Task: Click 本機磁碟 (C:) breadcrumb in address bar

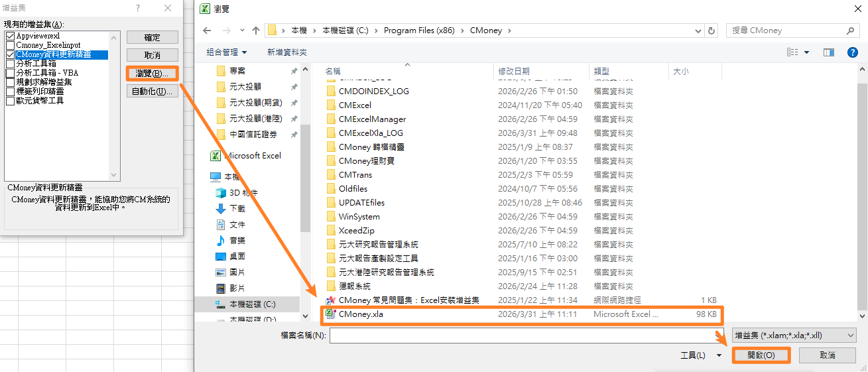Action: pos(345,31)
